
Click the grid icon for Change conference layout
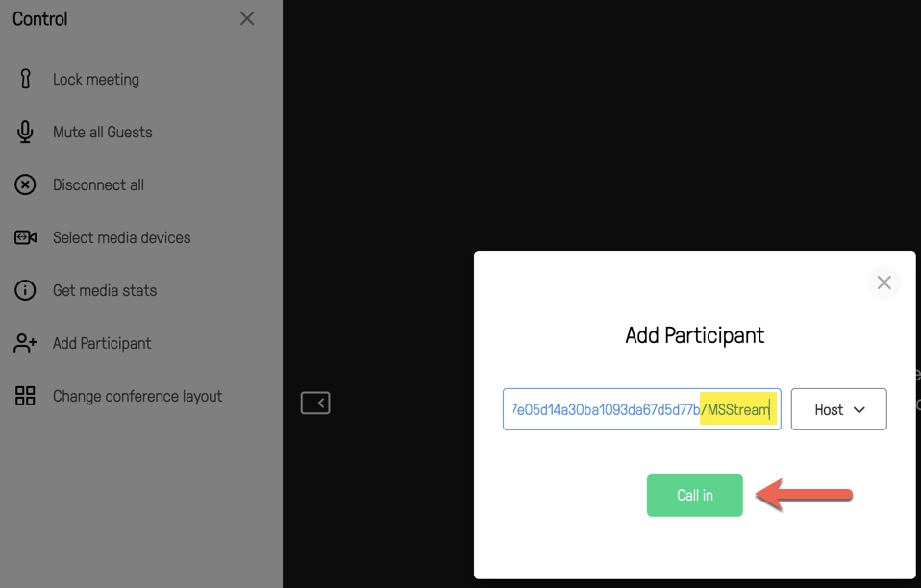click(25, 396)
